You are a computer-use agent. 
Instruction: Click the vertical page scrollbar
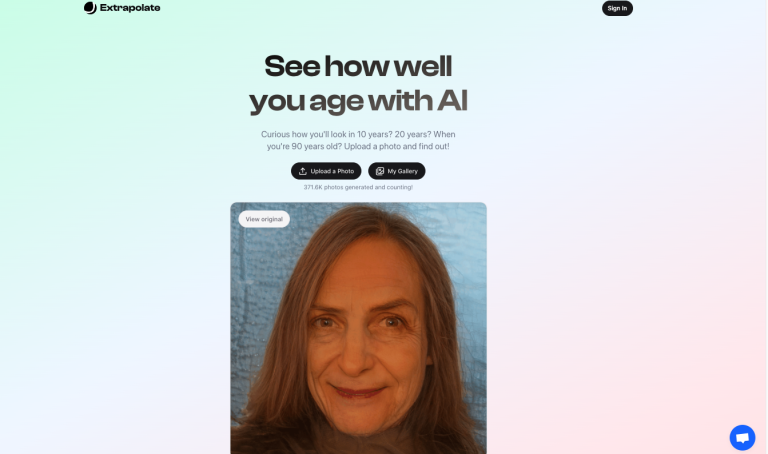tap(766, 227)
